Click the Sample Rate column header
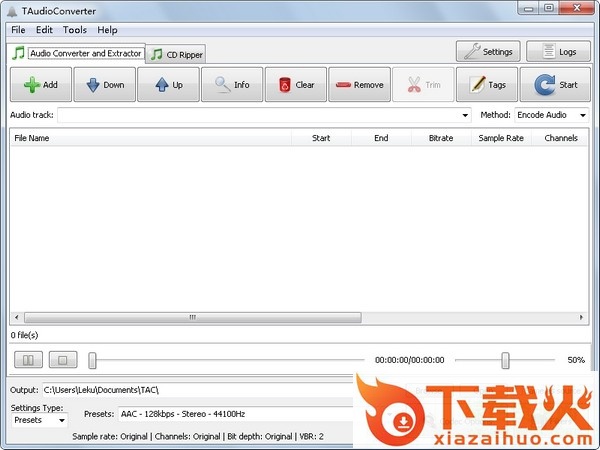Viewport: 600px width, 450px height. (501, 138)
